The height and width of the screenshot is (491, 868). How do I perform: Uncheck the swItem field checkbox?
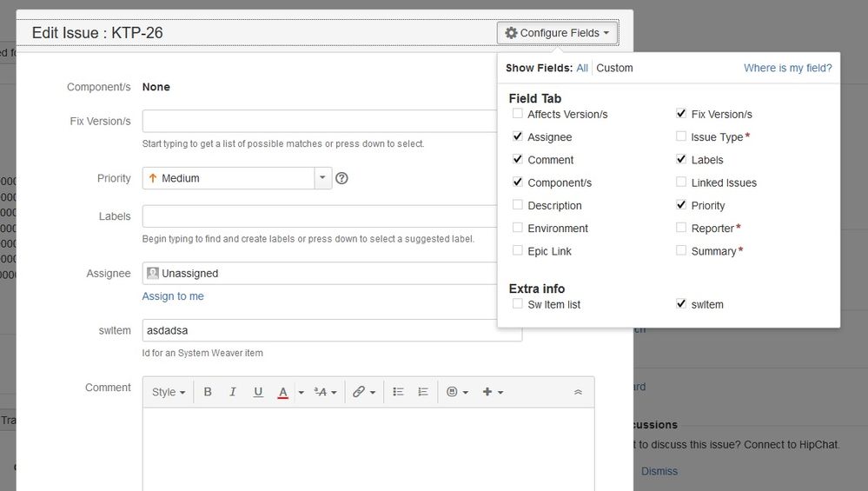(x=681, y=303)
